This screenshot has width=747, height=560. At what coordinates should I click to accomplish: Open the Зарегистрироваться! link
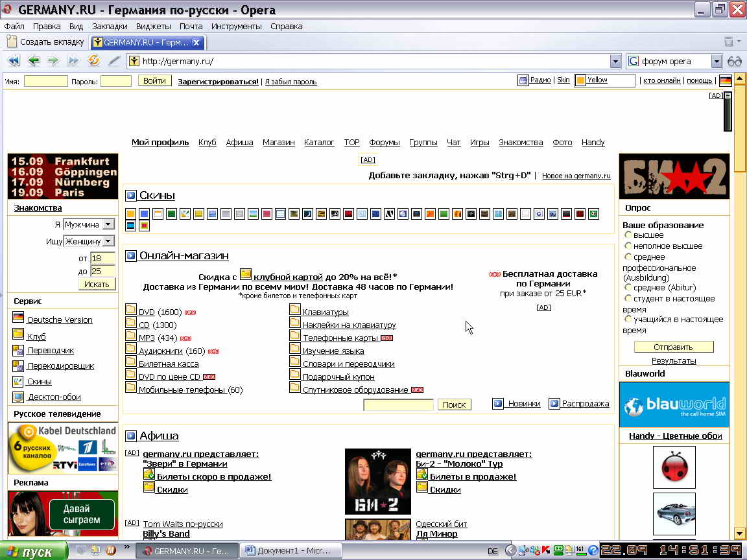(218, 82)
